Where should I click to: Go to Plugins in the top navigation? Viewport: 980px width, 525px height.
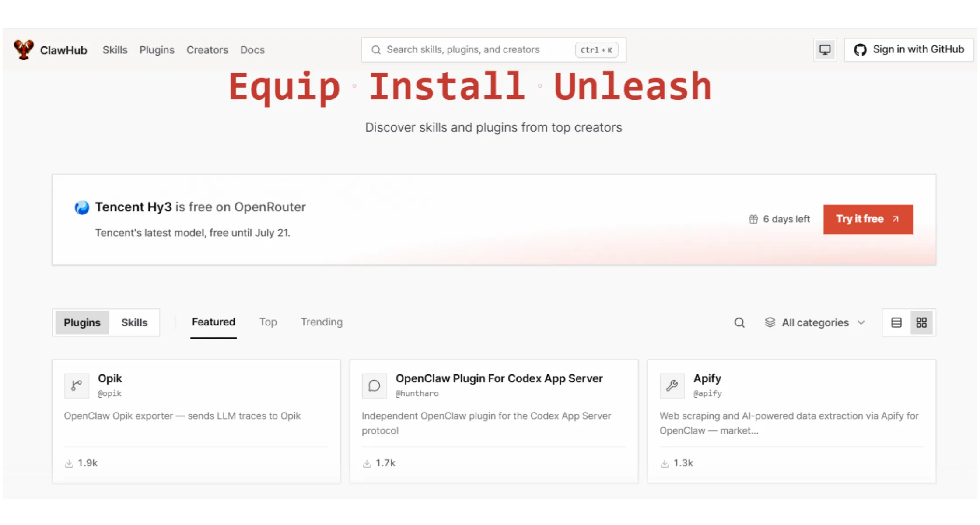click(157, 50)
